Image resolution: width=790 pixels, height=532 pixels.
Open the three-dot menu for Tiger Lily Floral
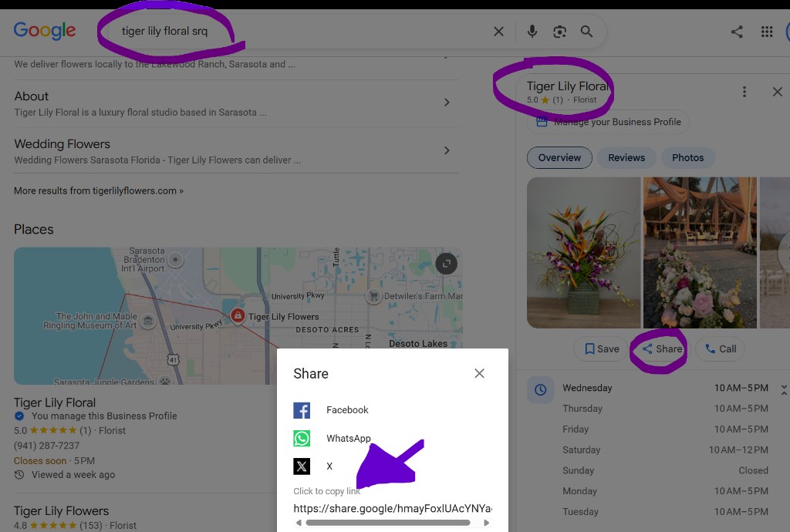tap(744, 92)
